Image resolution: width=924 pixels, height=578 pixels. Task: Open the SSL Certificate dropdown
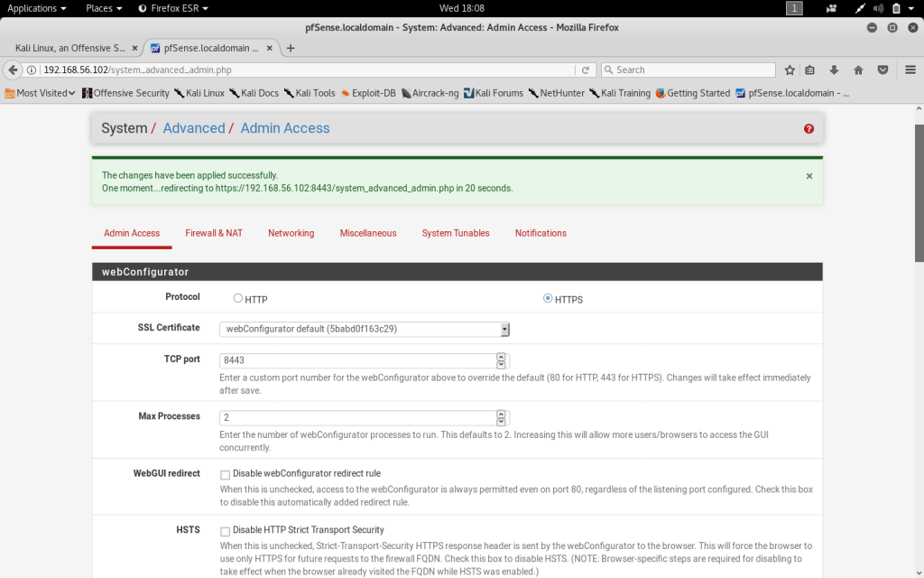[x=365, y=329]
